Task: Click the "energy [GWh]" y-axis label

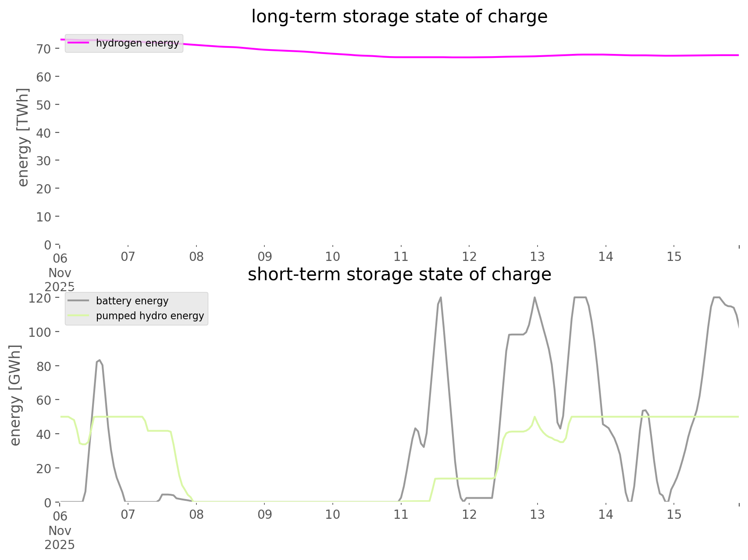Action: pos(15,395)
